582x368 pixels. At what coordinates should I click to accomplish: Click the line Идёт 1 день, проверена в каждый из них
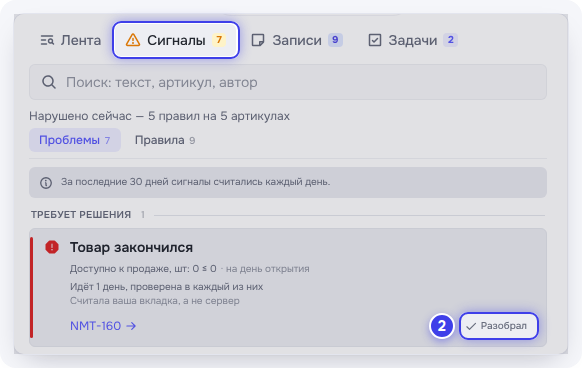166,287
